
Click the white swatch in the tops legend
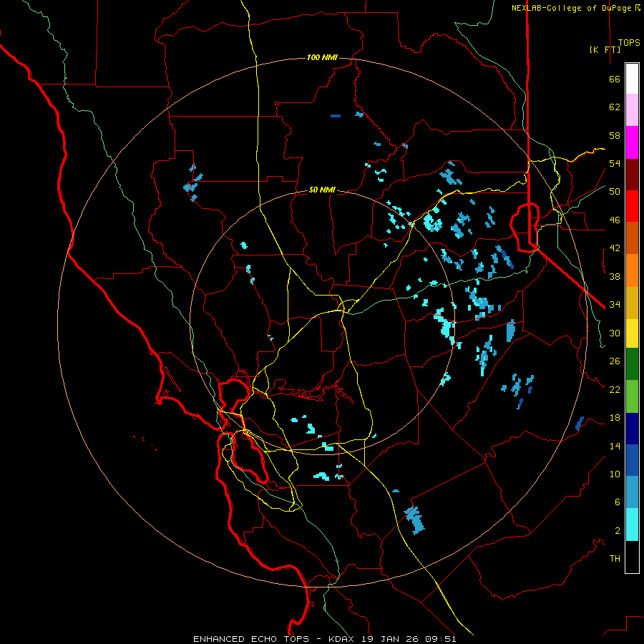pos(632,79)
